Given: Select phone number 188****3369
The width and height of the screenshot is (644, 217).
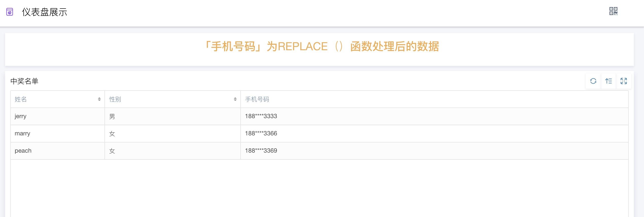Looking at the screenshot, I should 261,151.
